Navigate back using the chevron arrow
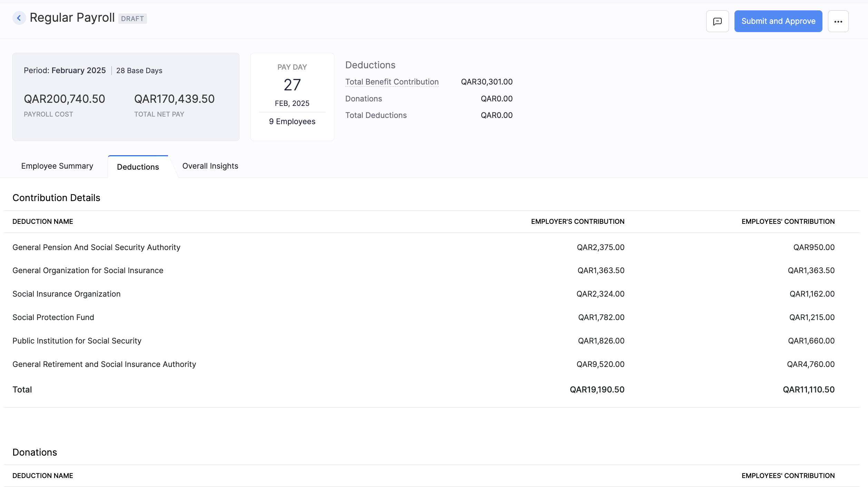Screen dimensions: 868x487 [19, 18]
